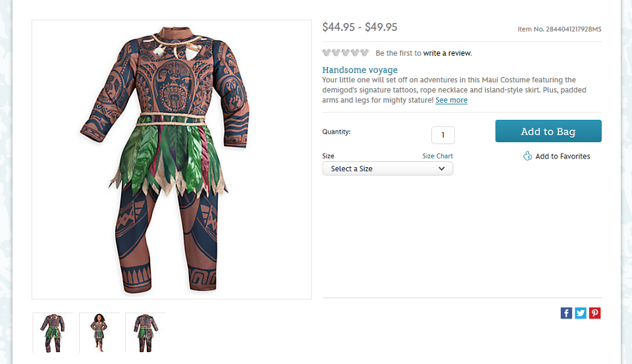Select the first front-view costume thumbnail
The height and width of the screenshot is (364, 632).
52,332
